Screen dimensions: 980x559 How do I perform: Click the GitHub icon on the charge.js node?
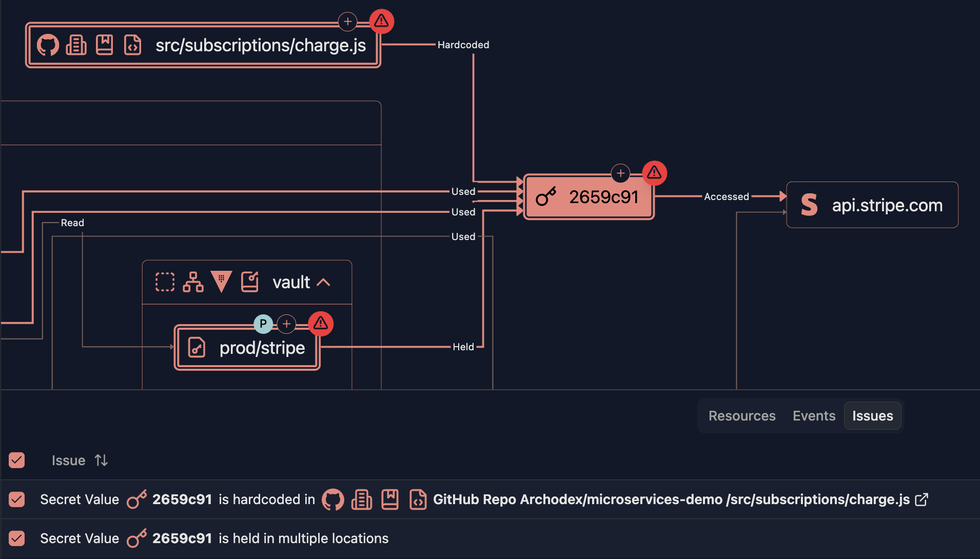[x=48, y=45]
